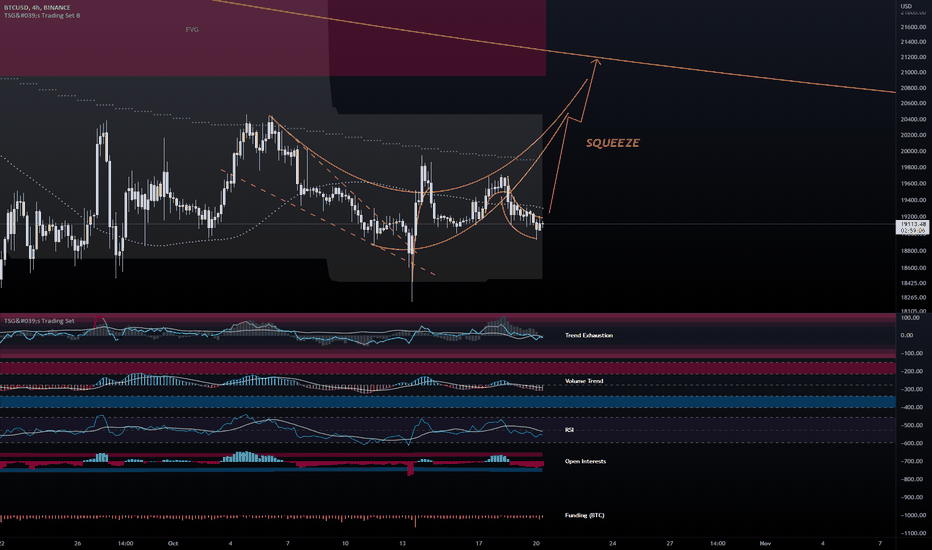This screenshot has width=932, height=550.
Task: Click the 19600.00 price axis label
Action: click(x=914, y=184)
